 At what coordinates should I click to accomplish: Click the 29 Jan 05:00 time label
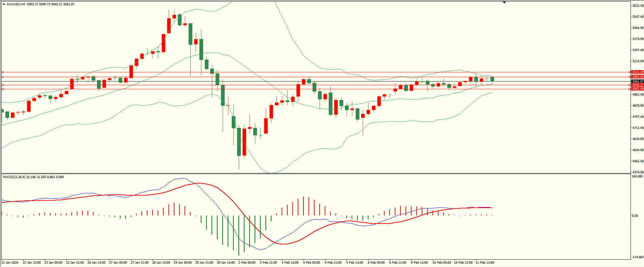pyautogui.click(x=183, y=263)
